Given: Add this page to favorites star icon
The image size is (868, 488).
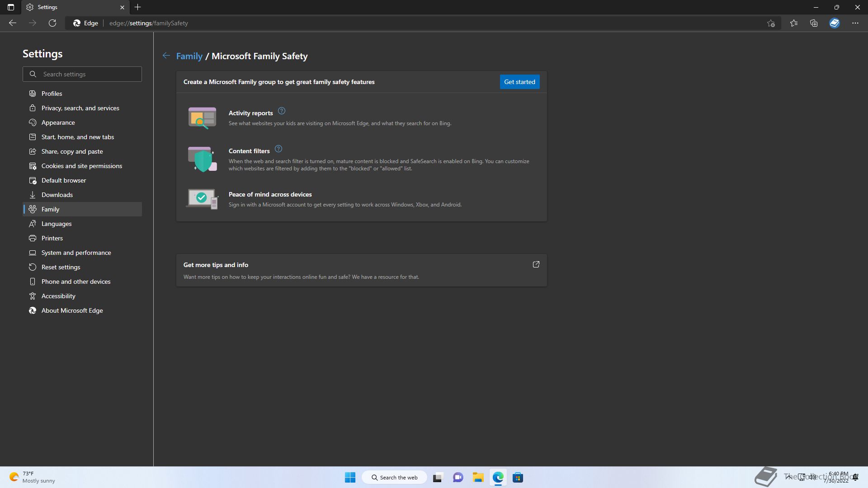Looking at the screenshot, I should tap(771, 23).
